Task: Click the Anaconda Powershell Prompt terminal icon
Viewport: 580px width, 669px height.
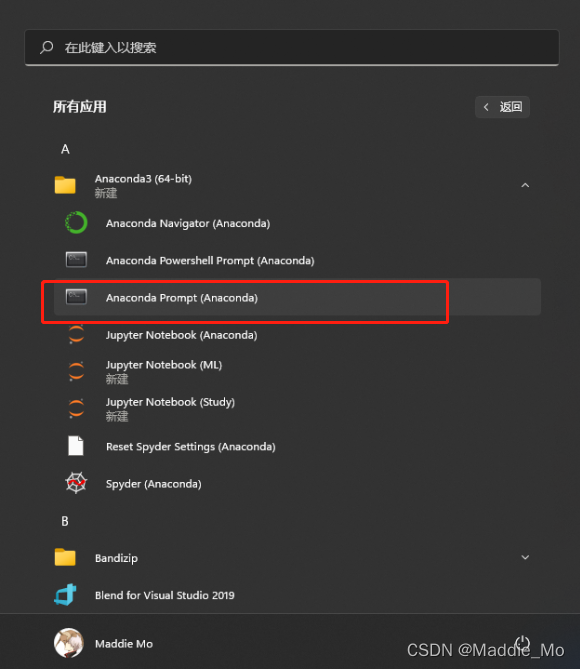Action: pos(76,259)
